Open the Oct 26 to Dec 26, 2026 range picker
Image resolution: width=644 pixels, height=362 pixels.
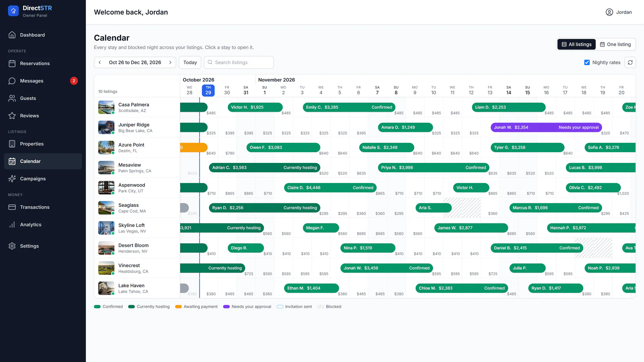(135, 63)
